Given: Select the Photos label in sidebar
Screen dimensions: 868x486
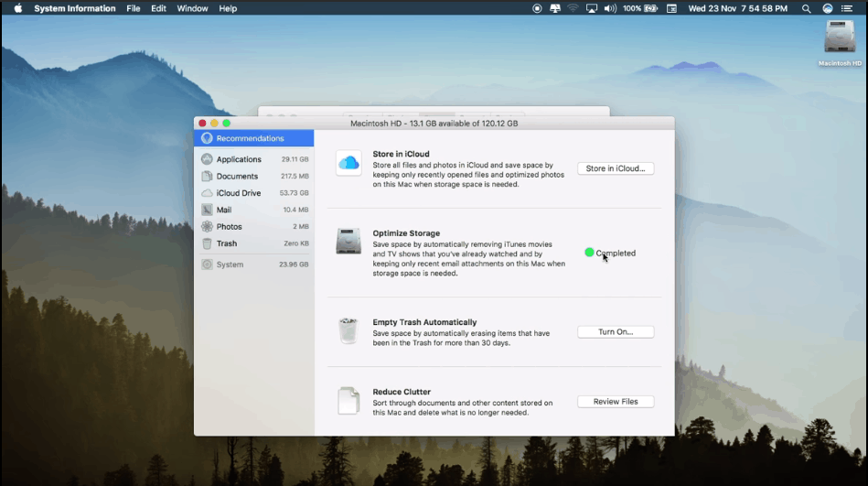Looking at the screenshot, I should click(x=230, y=227).
